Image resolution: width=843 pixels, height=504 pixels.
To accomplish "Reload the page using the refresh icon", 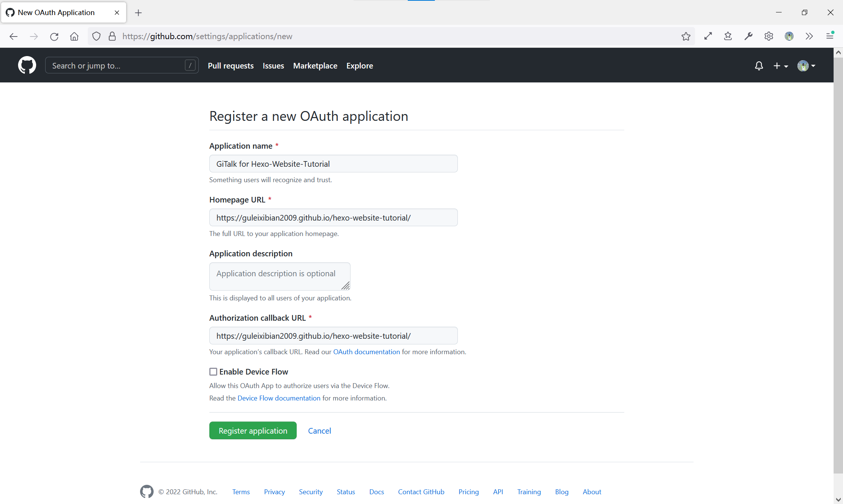I will pyautogui.click(x=54, y=37).
